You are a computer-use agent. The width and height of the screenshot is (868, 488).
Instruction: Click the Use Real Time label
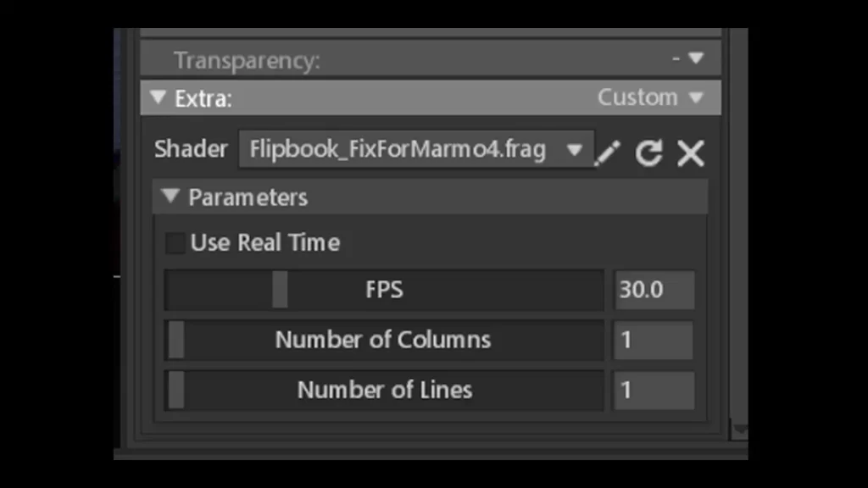(x=265, y=243)
